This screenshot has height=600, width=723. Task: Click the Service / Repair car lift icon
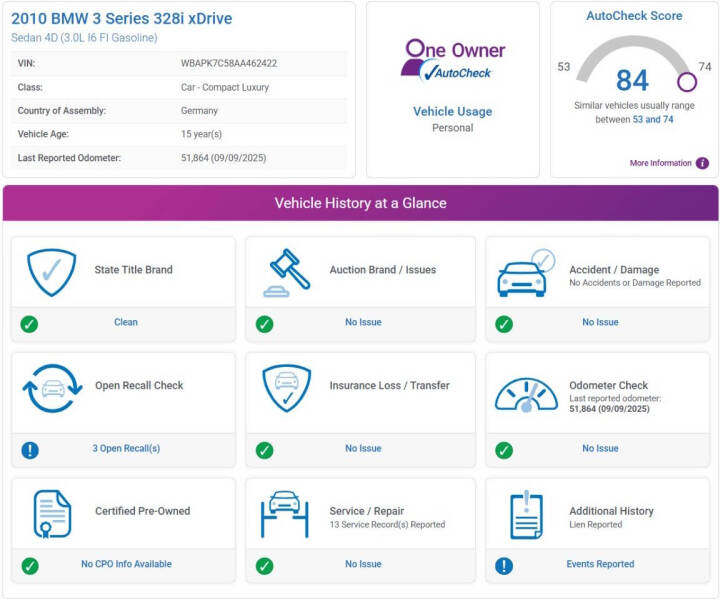click(287, 514)
